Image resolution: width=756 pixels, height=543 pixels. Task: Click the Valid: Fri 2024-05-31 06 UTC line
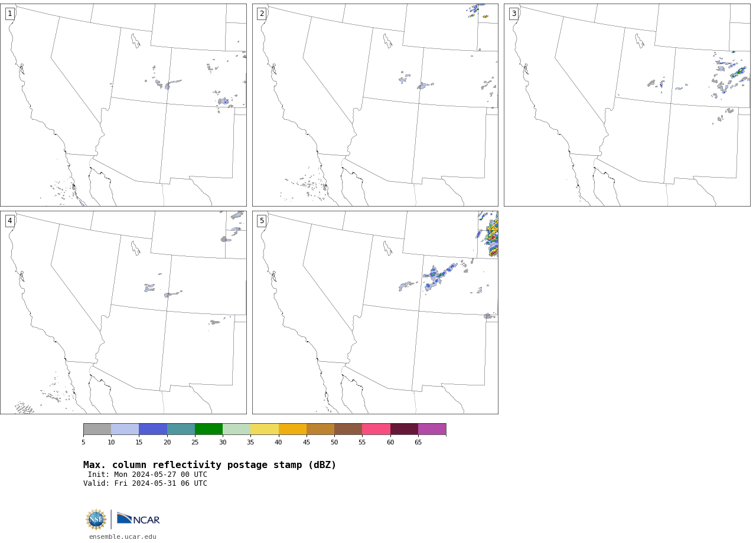tap(145, 483)
